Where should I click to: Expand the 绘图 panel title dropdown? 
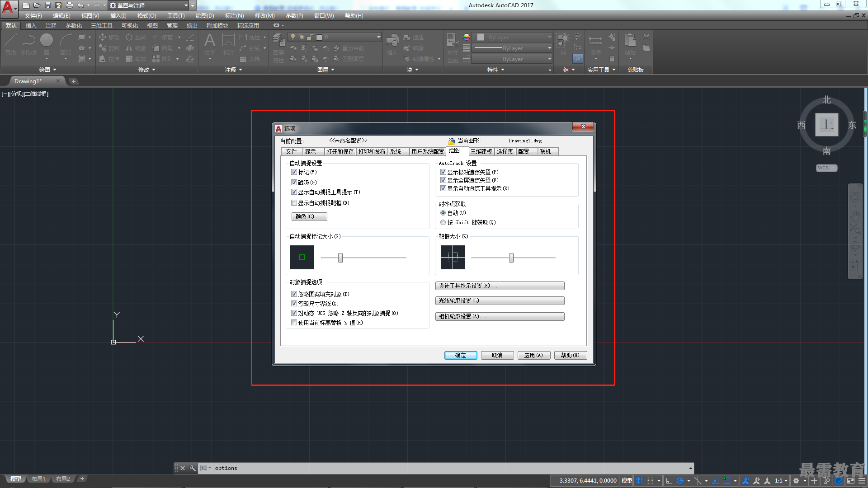[x=48, y=70]
